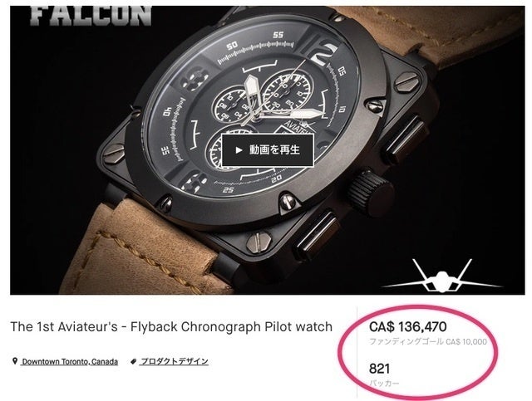Open the プロダクトデザイン category link

click(x=175, y=362)
